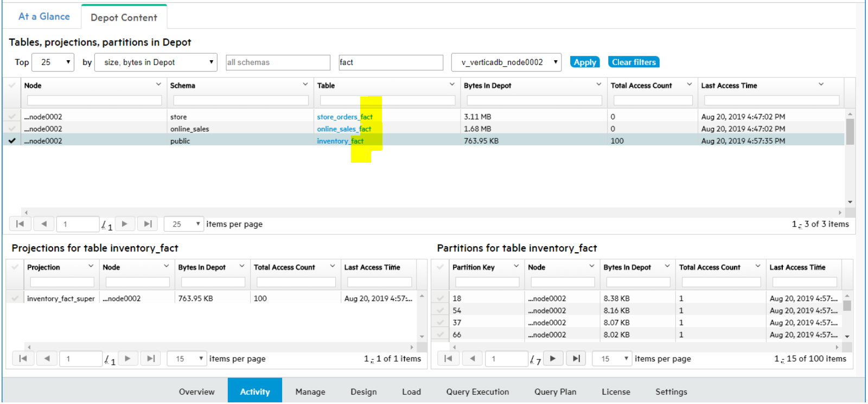
Task: Go to last page in main table pager
Action: coord(148,224)
